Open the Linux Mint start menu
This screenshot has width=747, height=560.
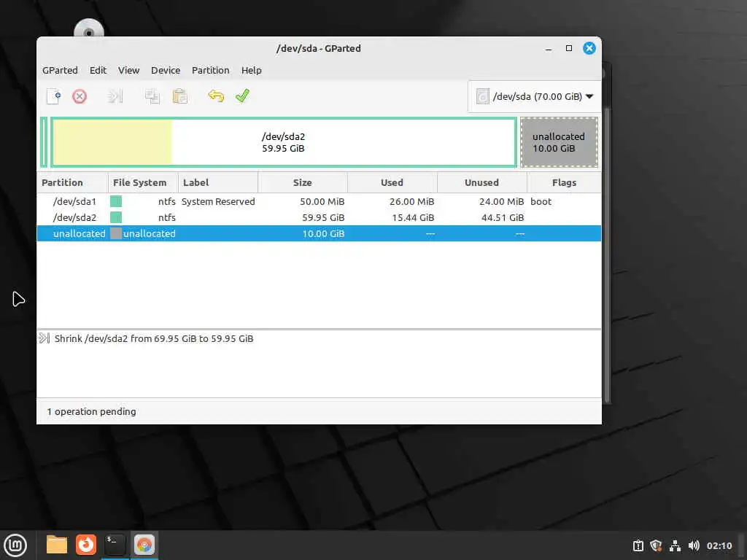pos(15,545)
